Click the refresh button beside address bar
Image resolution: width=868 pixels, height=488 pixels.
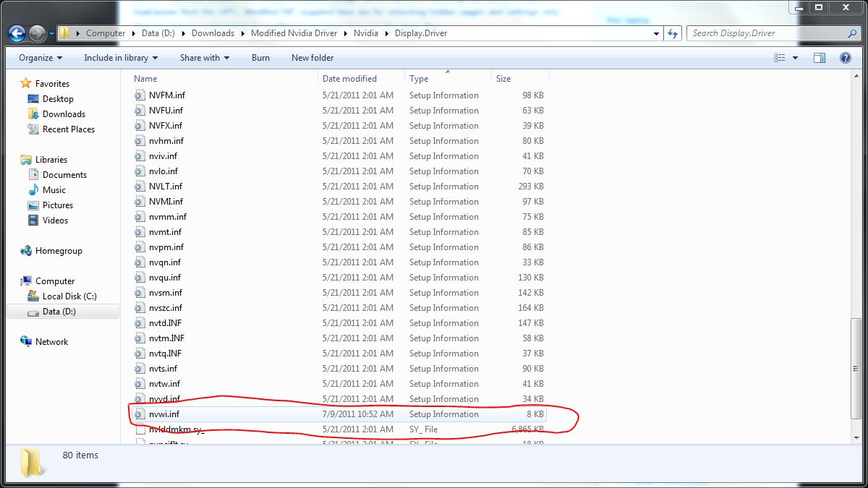click(673, 33)
